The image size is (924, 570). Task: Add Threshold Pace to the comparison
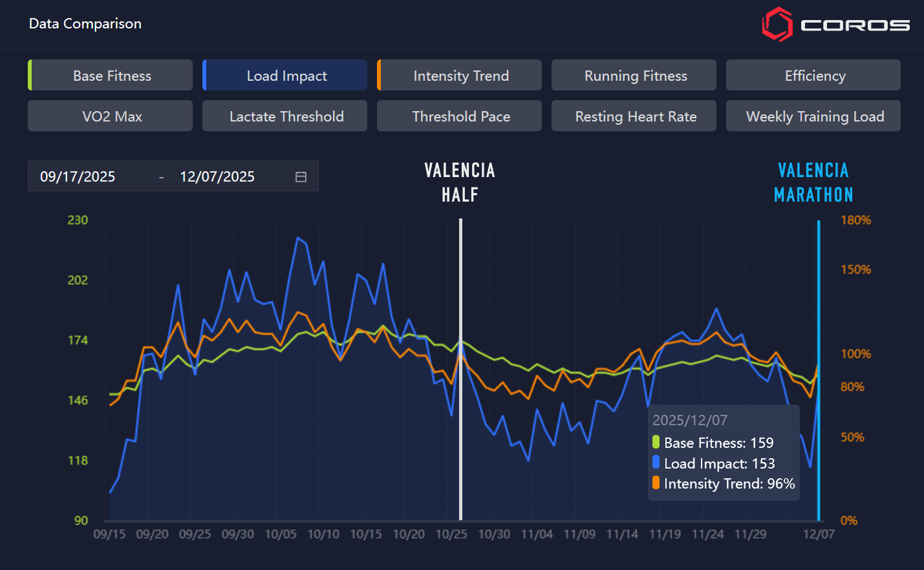(x=460, y=116)
